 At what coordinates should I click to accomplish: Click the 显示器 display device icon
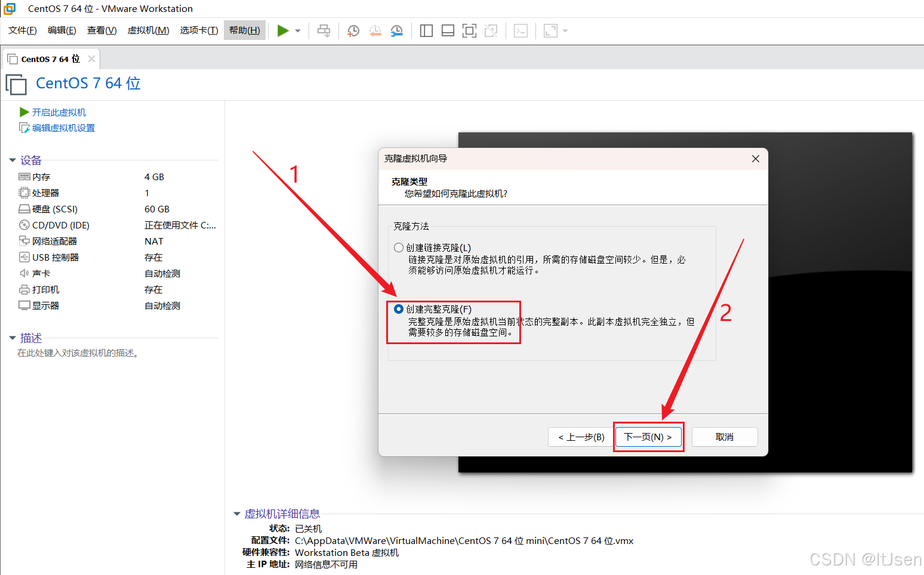[24, 305]
